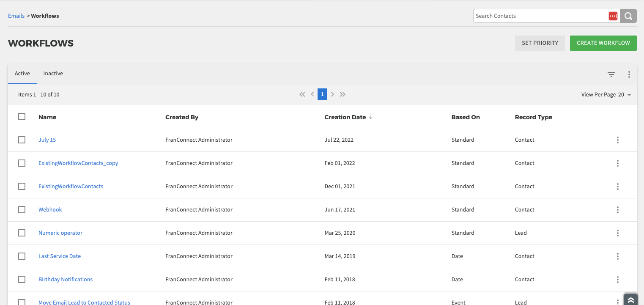This screenshot has height=305, width=644.
Task: Select the Last Service Date checkbox
Action: [x=22, y=256]
